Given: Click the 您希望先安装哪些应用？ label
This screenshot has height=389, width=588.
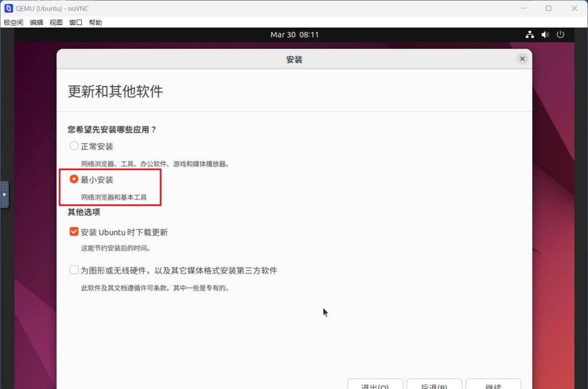Looking at the screenshot, I should point(112,130).
